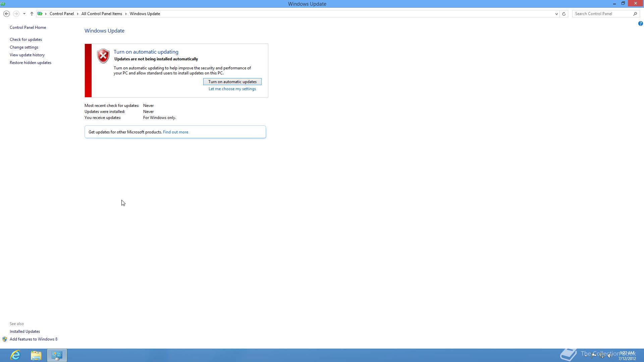Show hidden tray icons arrow
This screenshot has height=362, width=644.
coord(586,355)
